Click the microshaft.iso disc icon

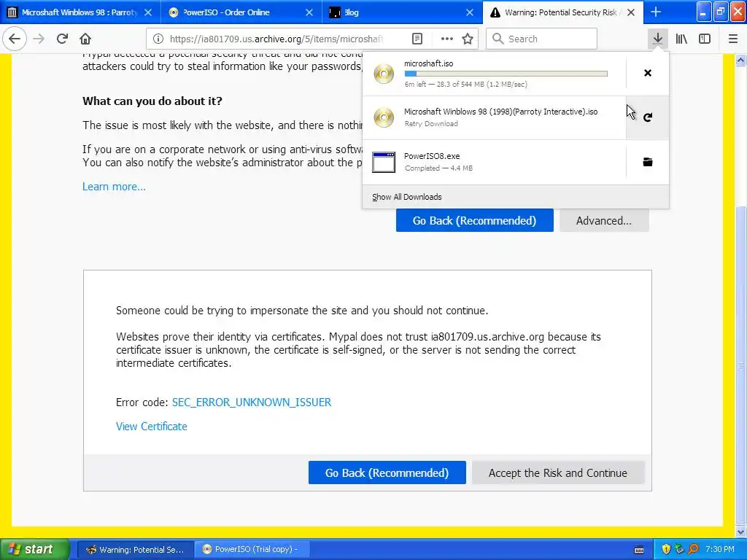384,74
